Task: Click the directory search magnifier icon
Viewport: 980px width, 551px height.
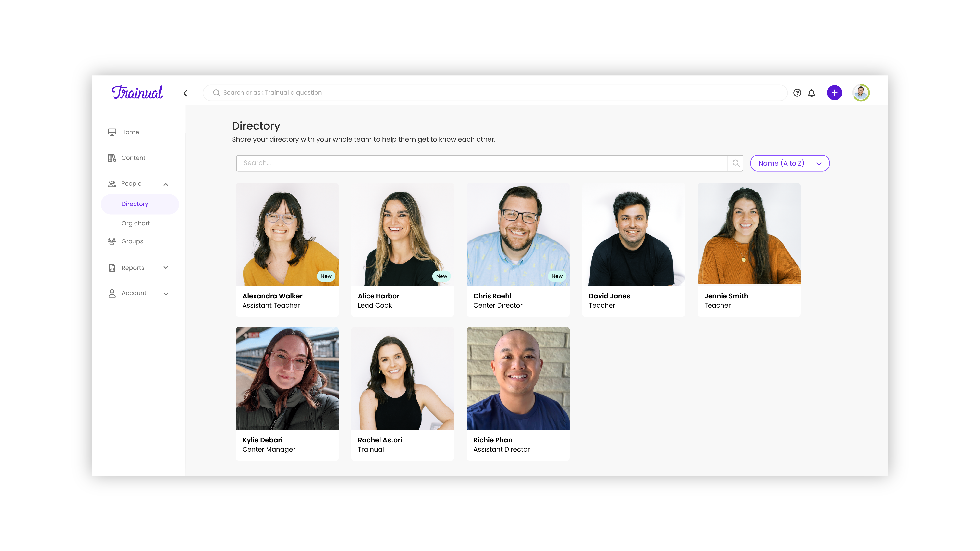Action: pos(735,163)
